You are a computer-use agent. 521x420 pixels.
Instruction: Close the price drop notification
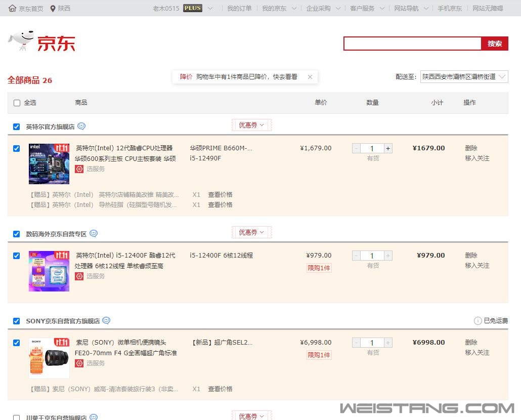tap(310, 77)
